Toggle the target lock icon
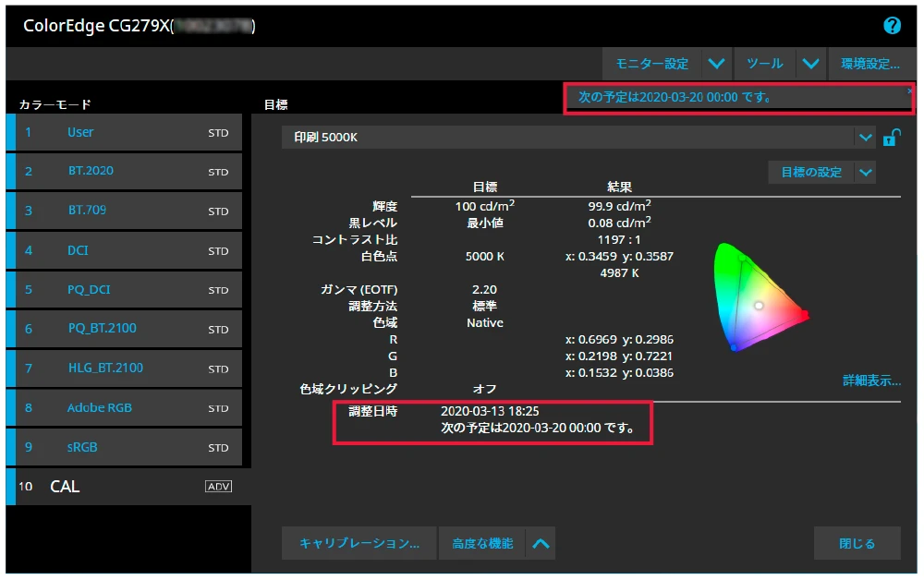Screen dimensions: 924x580 (892, 138)
